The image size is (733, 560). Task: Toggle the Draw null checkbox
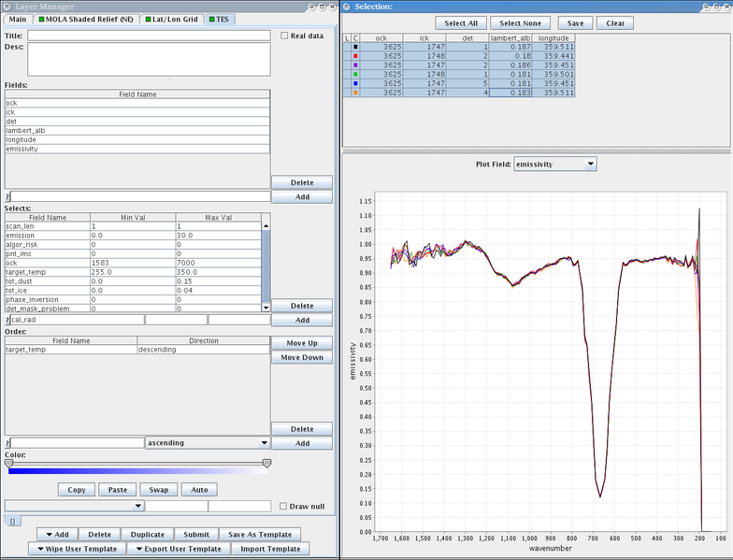pyautogui.click(x=282, y=507)
